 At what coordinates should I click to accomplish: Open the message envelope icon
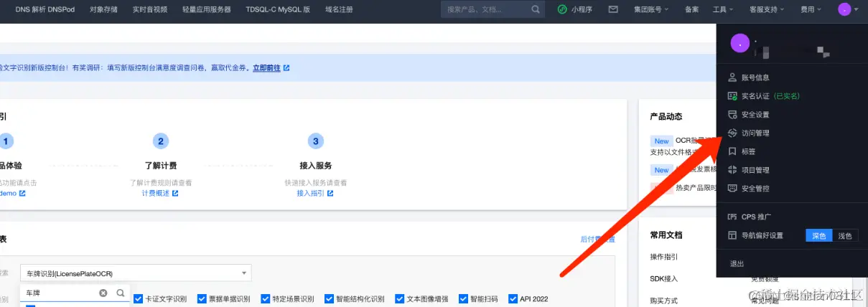pyautogui.click(x=613, y=9)
